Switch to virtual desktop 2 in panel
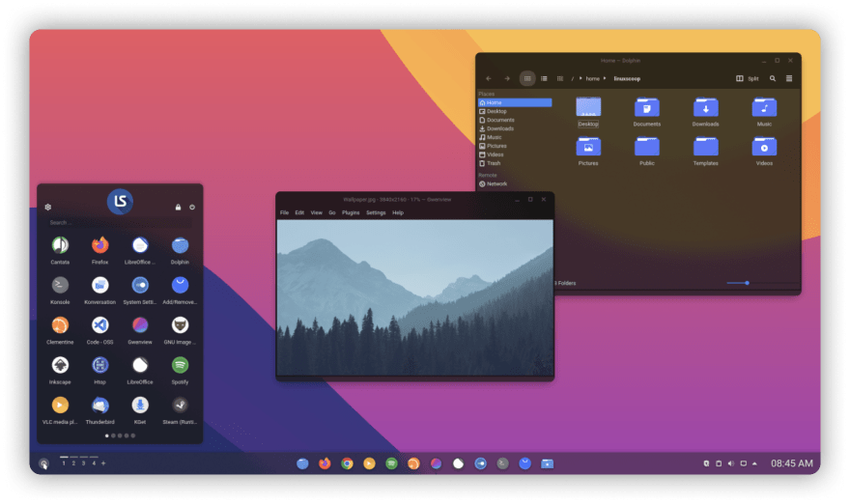The width and height of the screenshot is (850, 504). pyautogui.click(x=73, y=462)
